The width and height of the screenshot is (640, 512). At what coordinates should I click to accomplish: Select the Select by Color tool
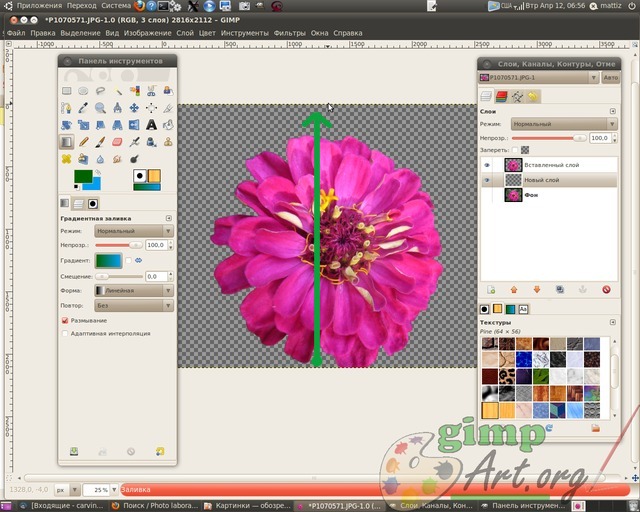coord(134,91)
